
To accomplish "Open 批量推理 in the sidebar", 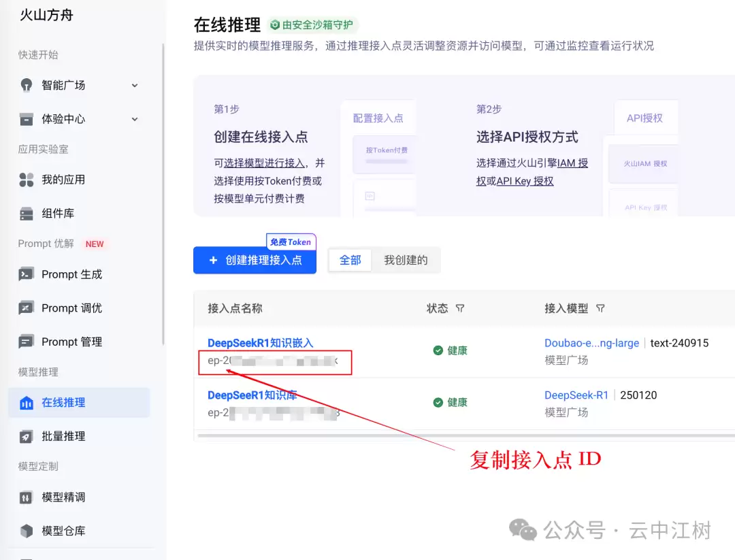I will [x=79, y=436].
